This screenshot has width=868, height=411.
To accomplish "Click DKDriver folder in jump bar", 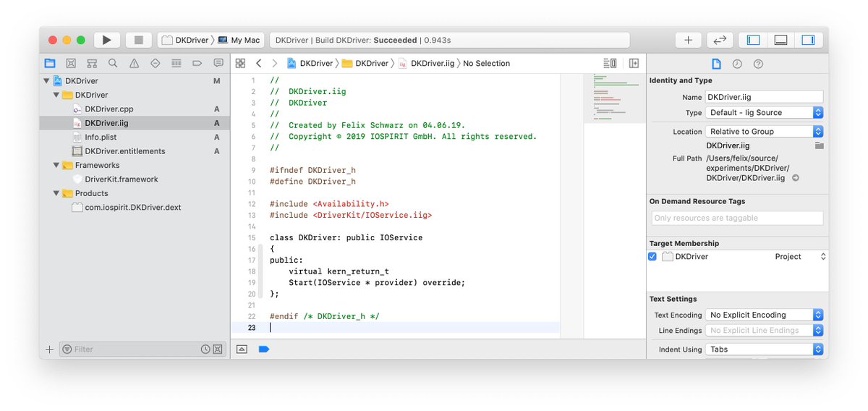I will (365, 64).
